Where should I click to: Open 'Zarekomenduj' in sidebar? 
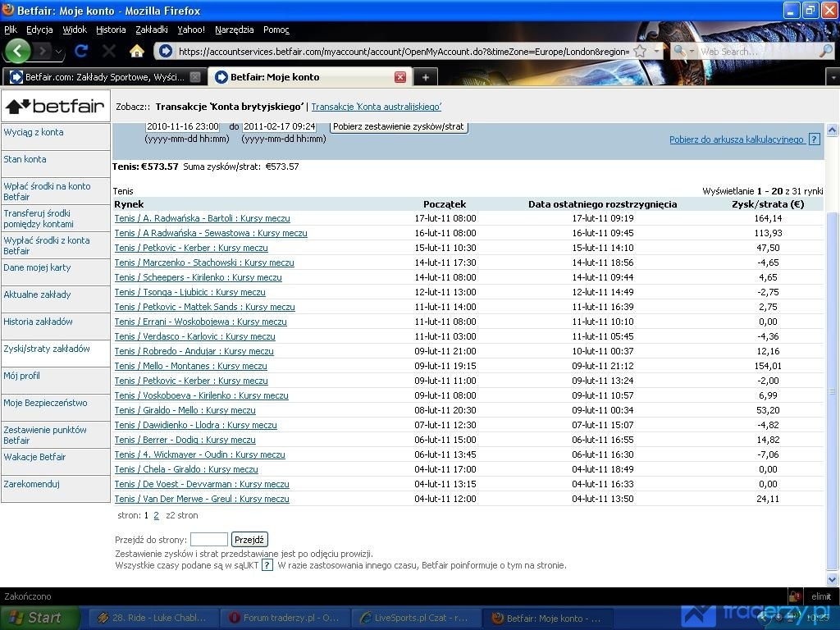click(32, 484)
